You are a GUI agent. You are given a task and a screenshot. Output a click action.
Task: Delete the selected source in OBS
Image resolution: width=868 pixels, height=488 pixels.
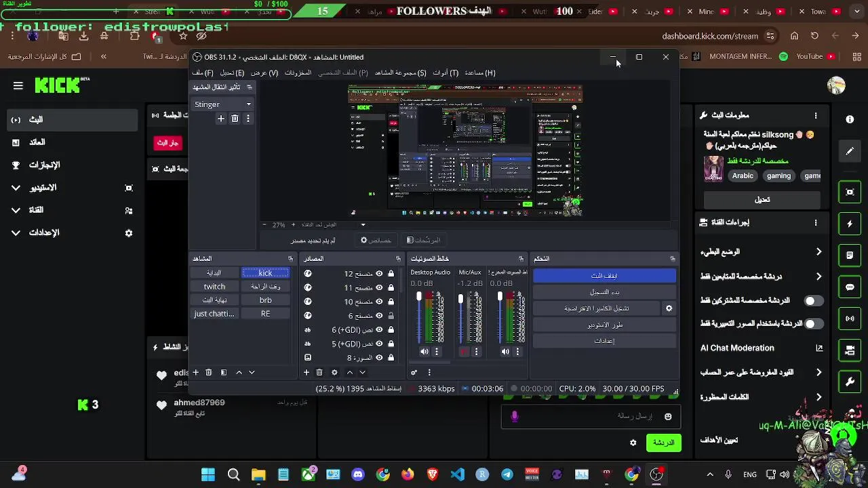[319, 372]
